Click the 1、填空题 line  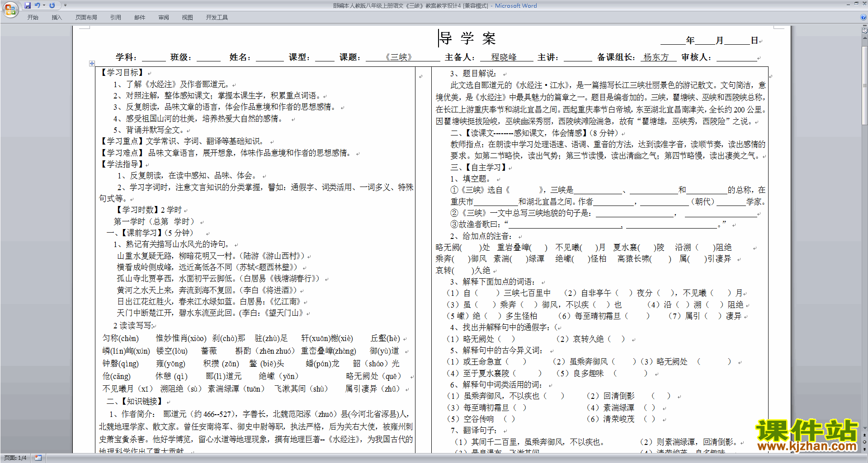[469, 179]
